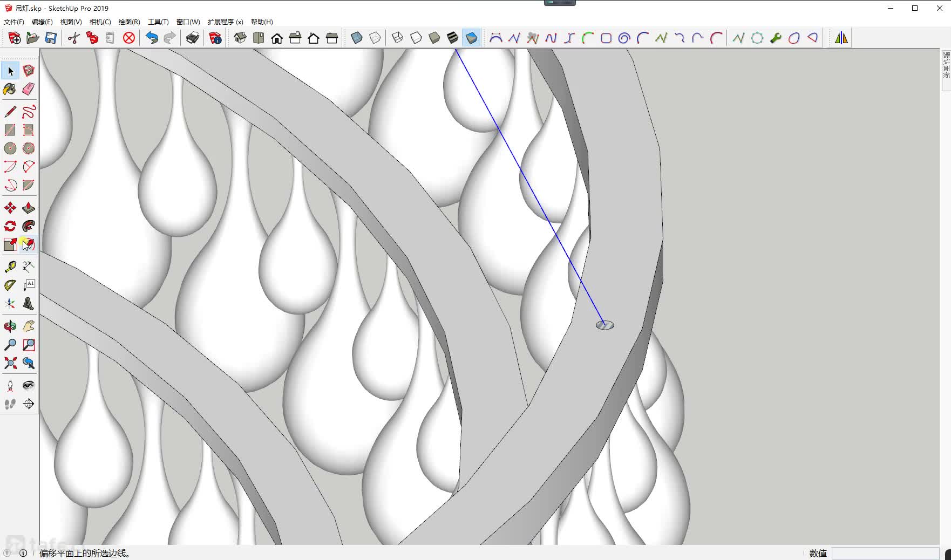Switch to Iso view
951x560 pixels.
click(240, 38)
